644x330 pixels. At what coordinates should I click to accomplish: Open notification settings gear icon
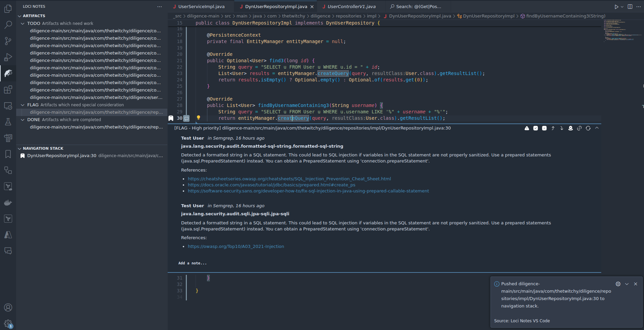point(618,284)
